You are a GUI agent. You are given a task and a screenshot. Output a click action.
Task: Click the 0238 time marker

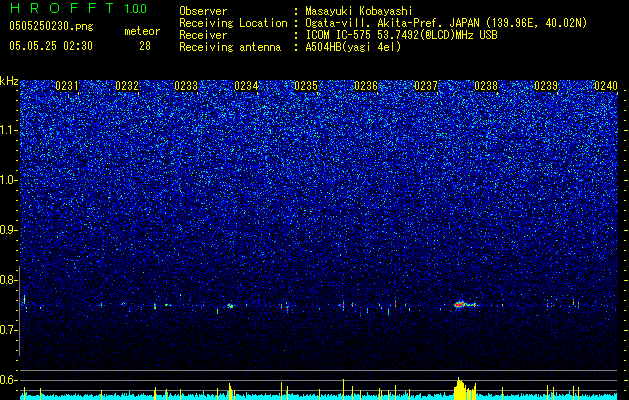(x=486, y=86)
